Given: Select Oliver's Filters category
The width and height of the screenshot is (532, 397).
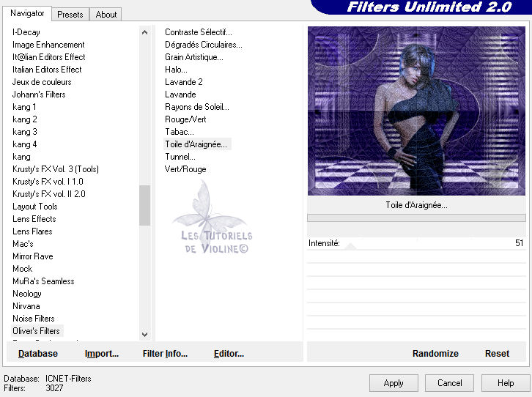Looking at the screenshot, I should [x=36, y=331].
